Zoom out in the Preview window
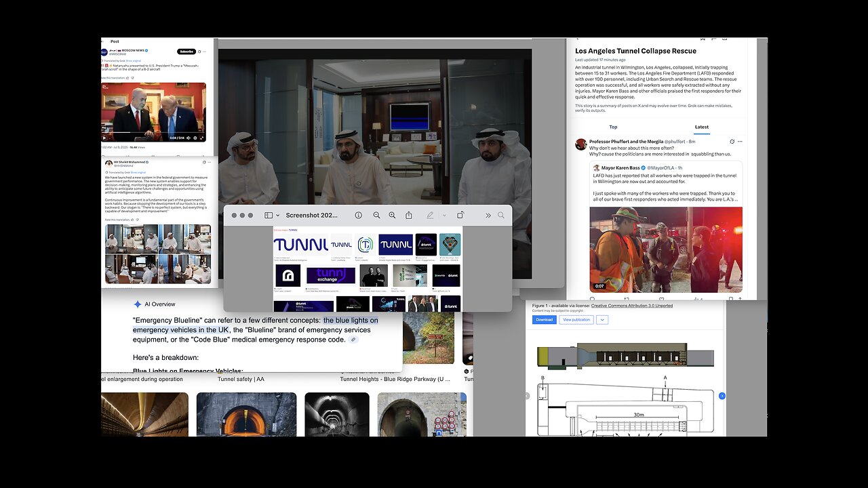 click(376, 215)
